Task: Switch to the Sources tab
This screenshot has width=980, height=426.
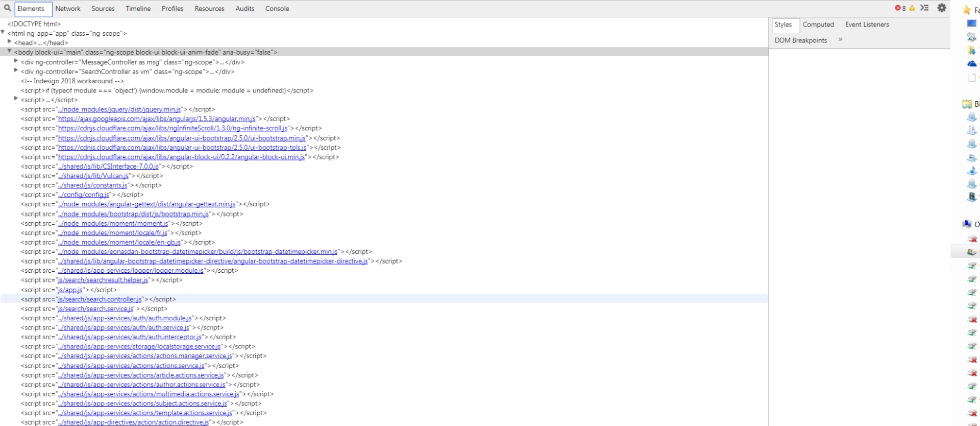Action: coord(103,9)
